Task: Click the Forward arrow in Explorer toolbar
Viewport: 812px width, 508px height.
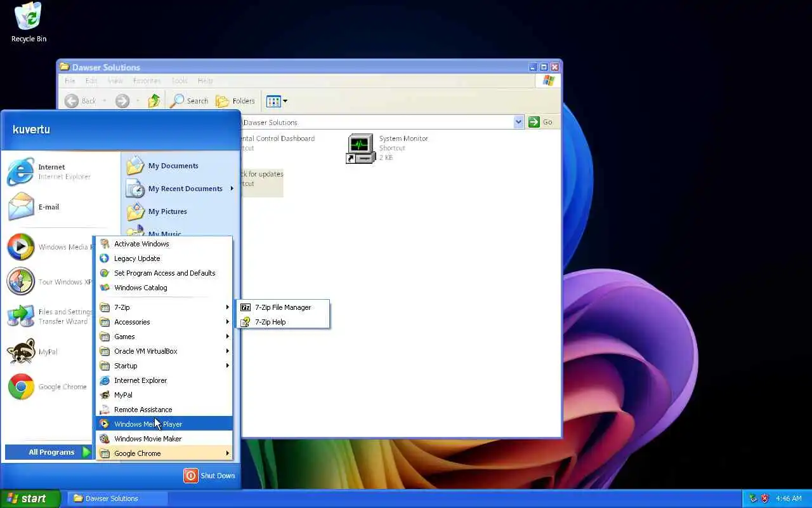Action: point(122,101)
